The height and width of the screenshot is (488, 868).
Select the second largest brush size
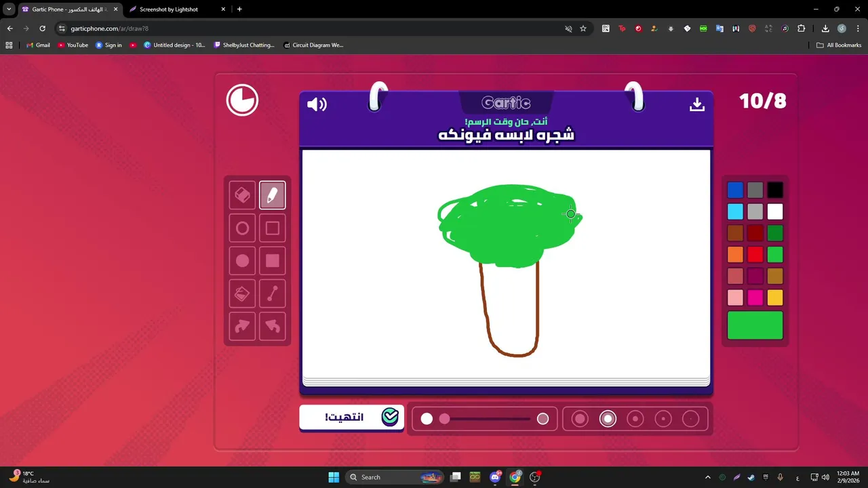click(608, 419)
